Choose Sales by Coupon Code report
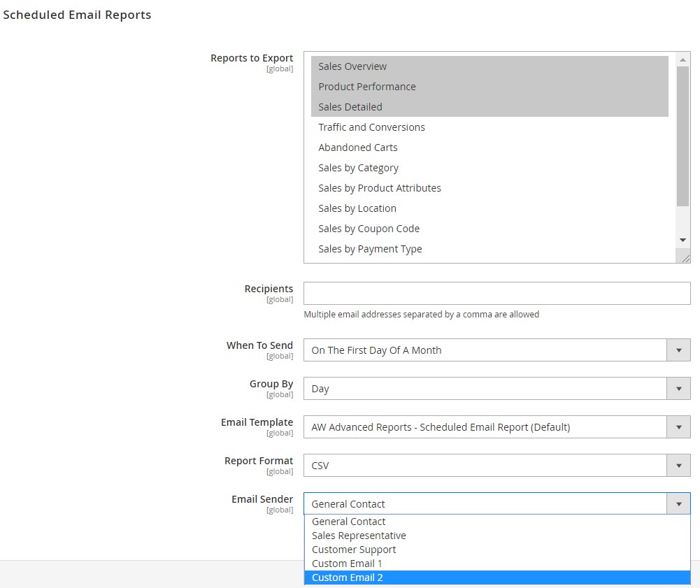700x588 pixels. 369,229
